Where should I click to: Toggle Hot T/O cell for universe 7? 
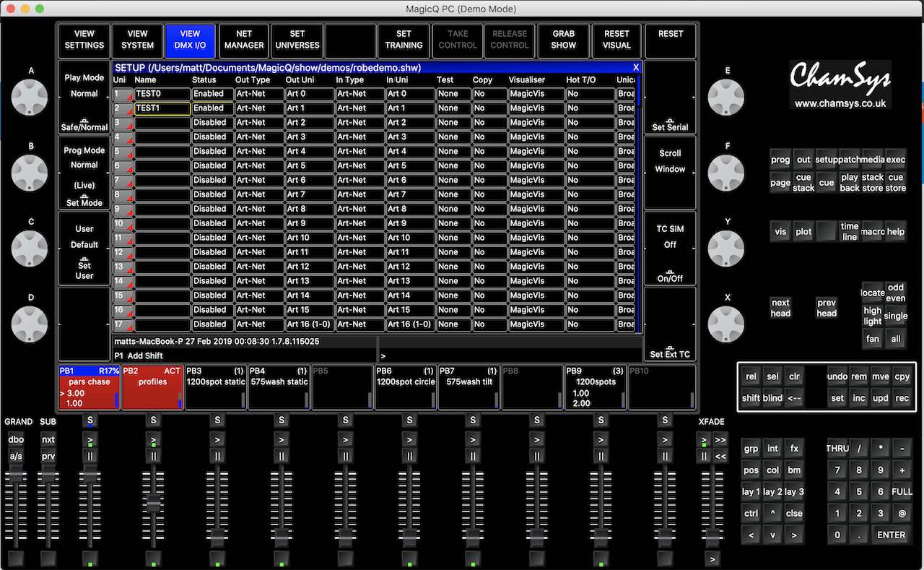tap(590, 181)
